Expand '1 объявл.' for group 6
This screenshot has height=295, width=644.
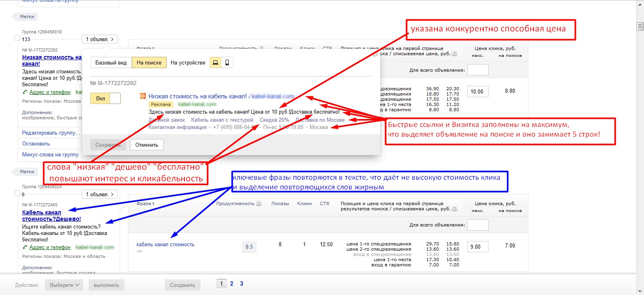99,194
